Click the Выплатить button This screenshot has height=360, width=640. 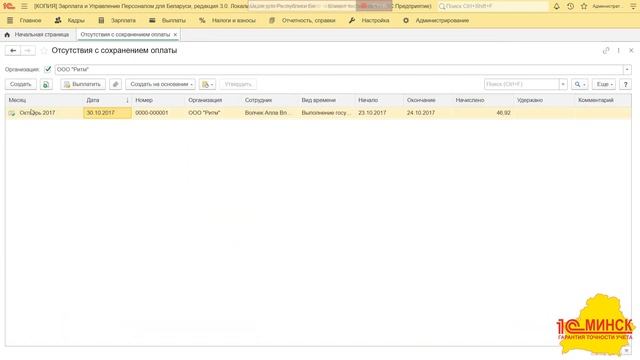click(83, 84)
